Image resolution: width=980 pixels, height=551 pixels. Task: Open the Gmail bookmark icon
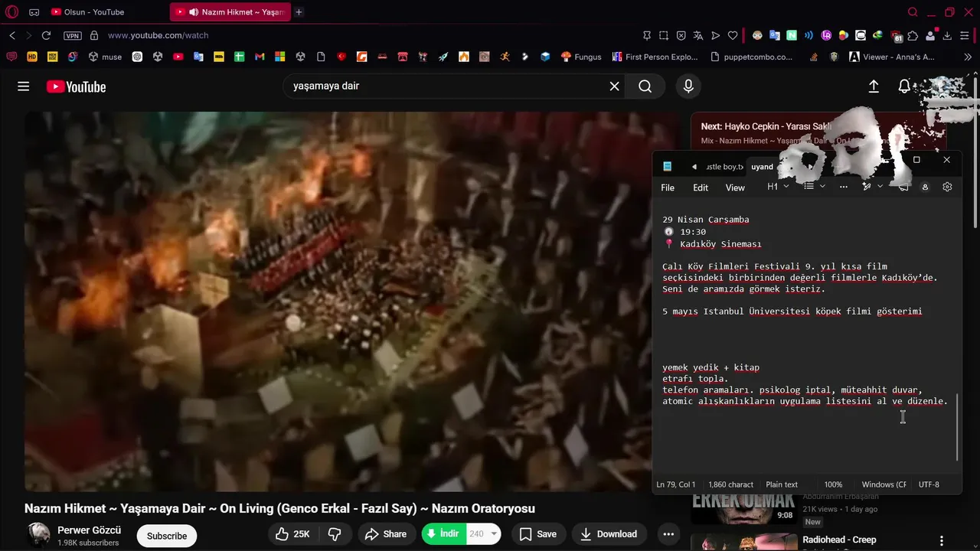point(260,57)
